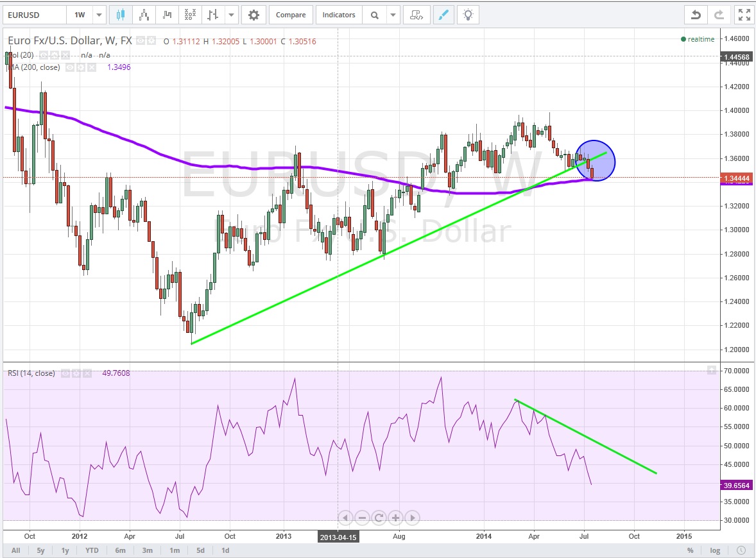Click the Compare button
This screenshot has height=558, width=756.
[291, 15]
